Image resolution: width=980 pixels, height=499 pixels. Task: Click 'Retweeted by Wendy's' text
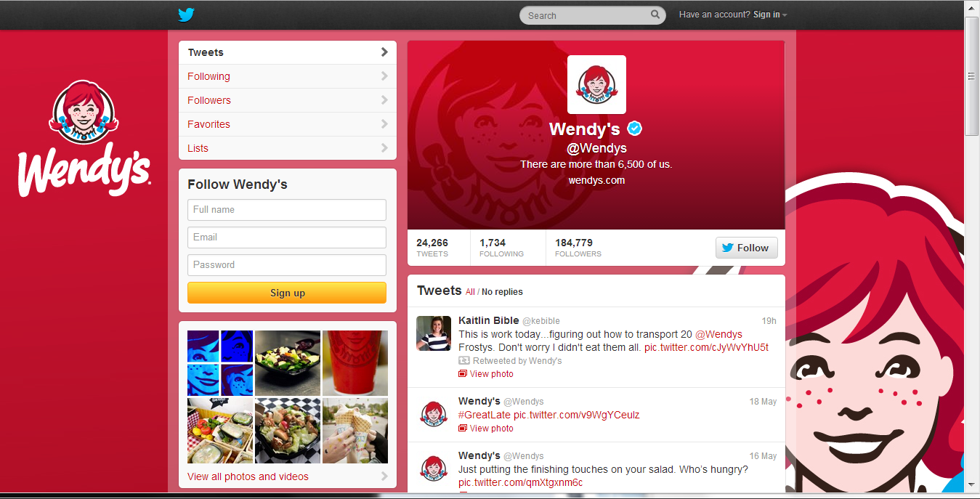517,360
